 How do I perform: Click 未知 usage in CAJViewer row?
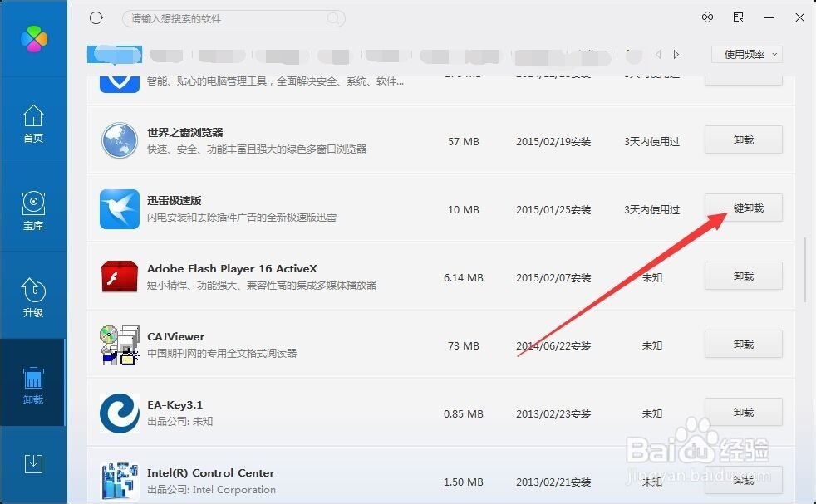pos(651,346)
